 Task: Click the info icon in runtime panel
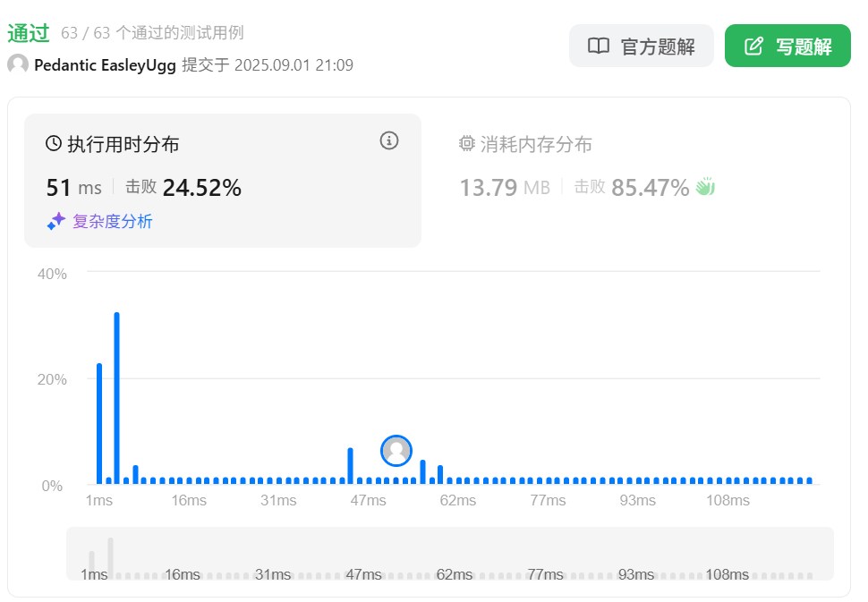tap(389, 140)
